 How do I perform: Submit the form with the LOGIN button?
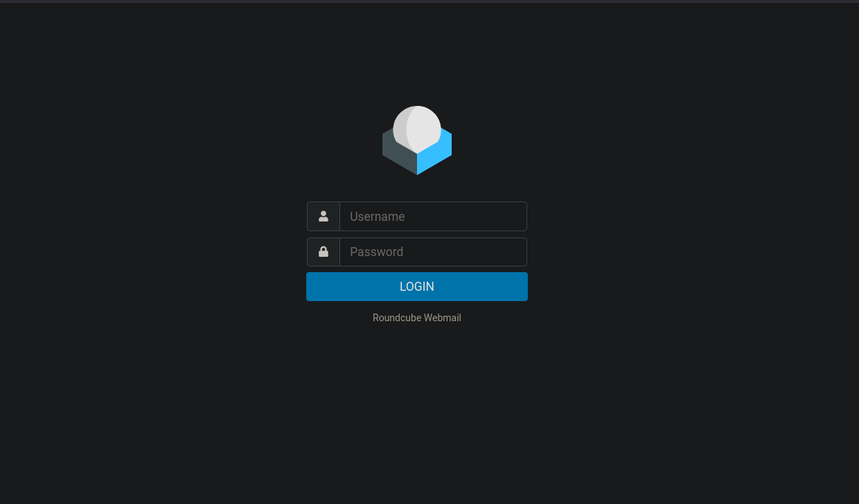click(x=417, y=287)
